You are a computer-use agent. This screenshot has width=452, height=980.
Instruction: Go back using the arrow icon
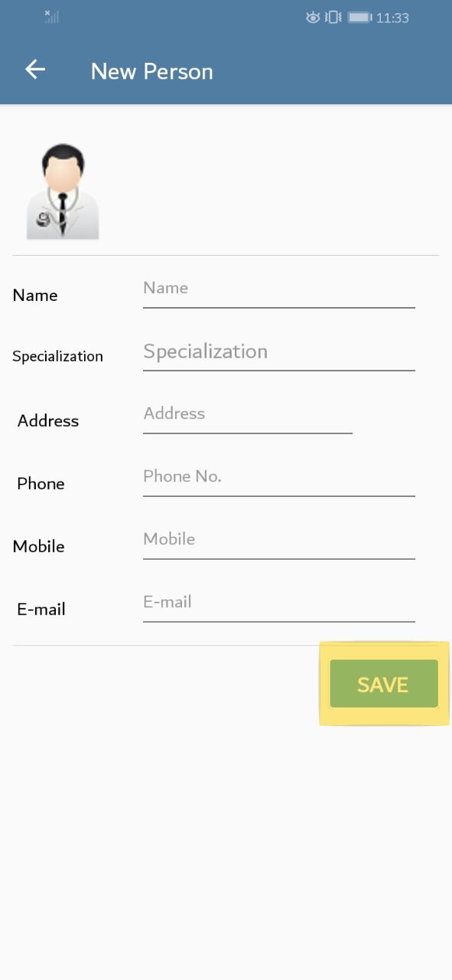point(35,70)
